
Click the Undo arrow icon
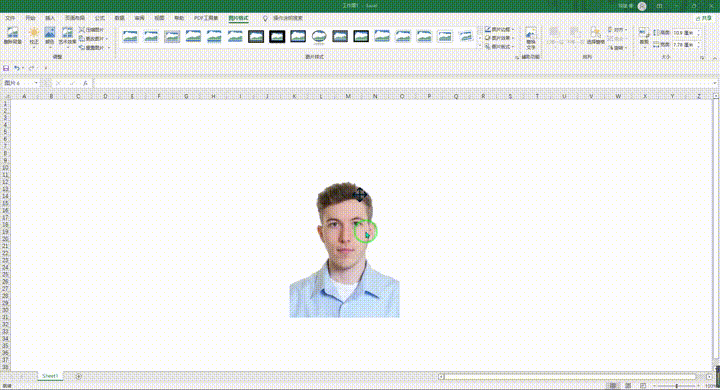[x=17, y=68]
